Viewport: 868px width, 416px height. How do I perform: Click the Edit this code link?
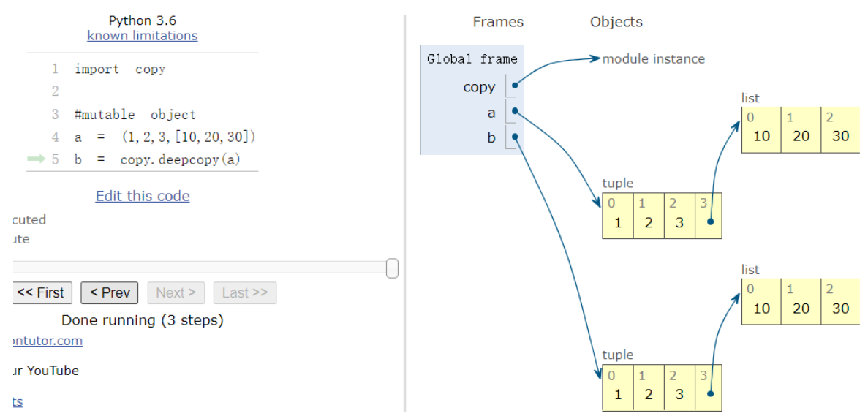click(143, 196)
